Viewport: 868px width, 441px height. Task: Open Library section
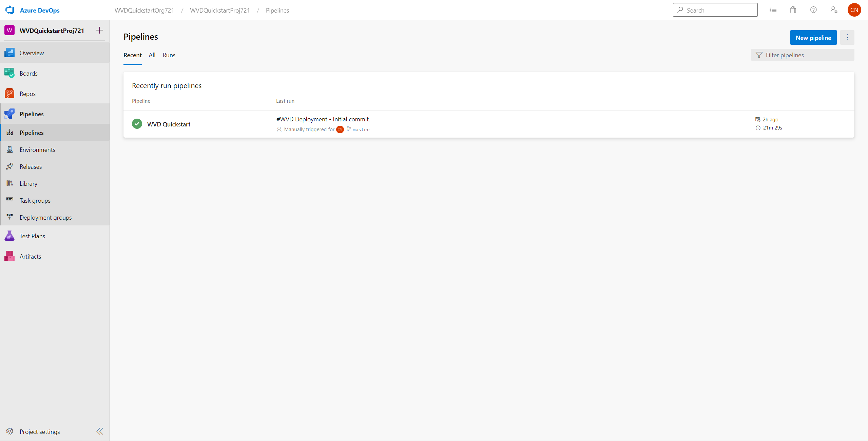pyautogui.click(x=29, y=183)
